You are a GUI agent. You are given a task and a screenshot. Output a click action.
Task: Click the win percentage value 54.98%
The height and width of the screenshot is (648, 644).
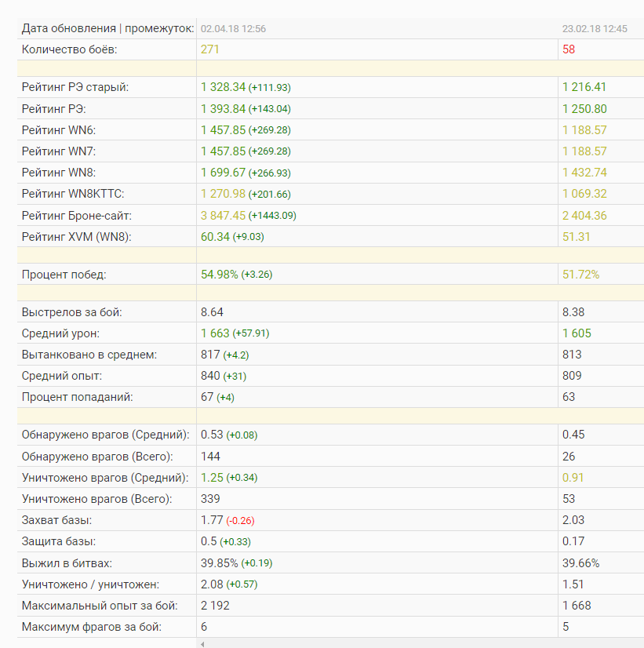(x=220, y=274)
